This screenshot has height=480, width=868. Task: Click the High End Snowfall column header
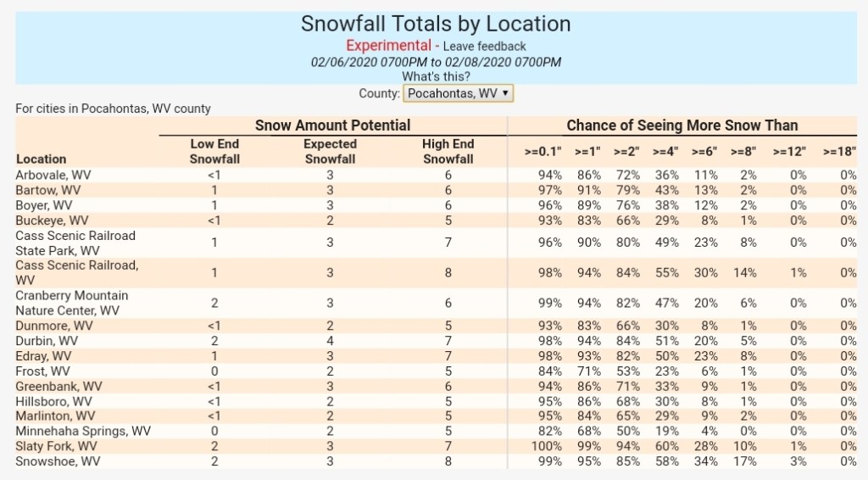tap(448, 152)
